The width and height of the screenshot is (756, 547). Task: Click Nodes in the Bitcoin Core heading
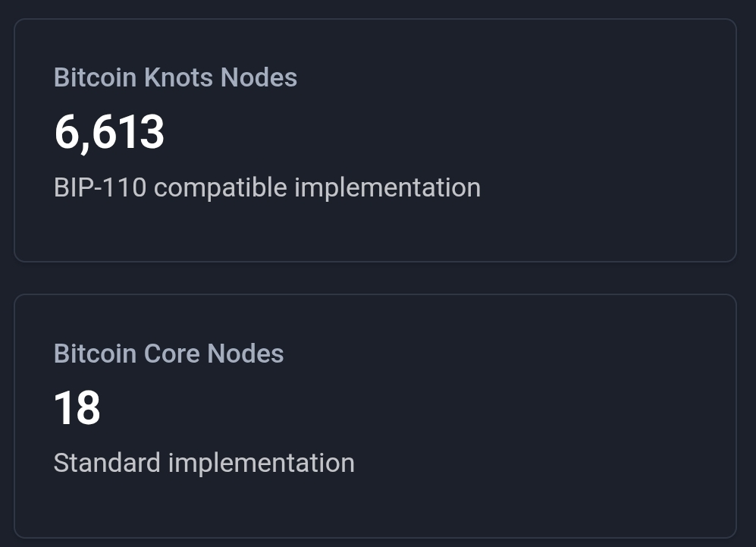coord(245,354)
